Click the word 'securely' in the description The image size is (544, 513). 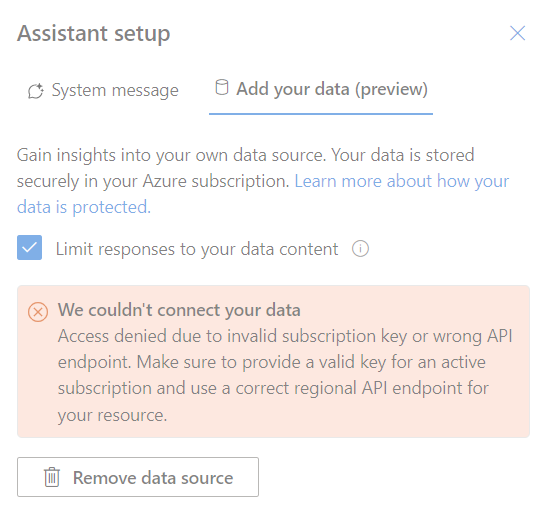pos(48,181)
